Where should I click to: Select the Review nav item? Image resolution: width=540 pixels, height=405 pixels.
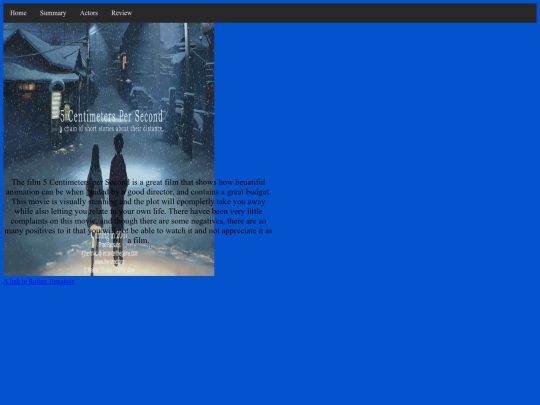pos(122,13)
